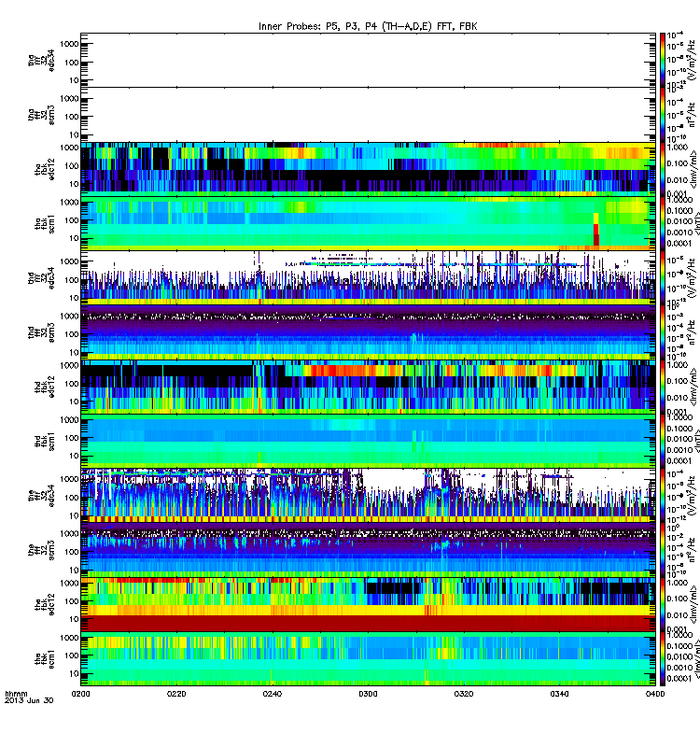Click the '0340' time axis label
The image size is (700, 747).
(x=559, y=694)
